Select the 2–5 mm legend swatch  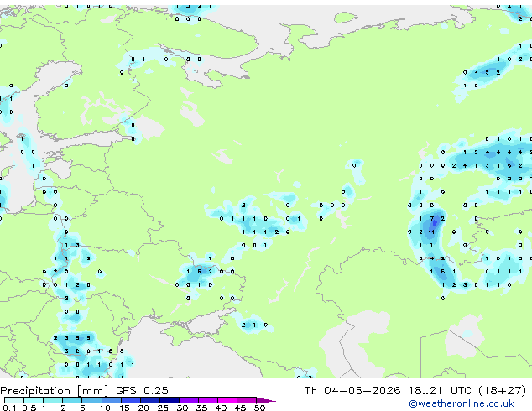click(x=72, y=400)
